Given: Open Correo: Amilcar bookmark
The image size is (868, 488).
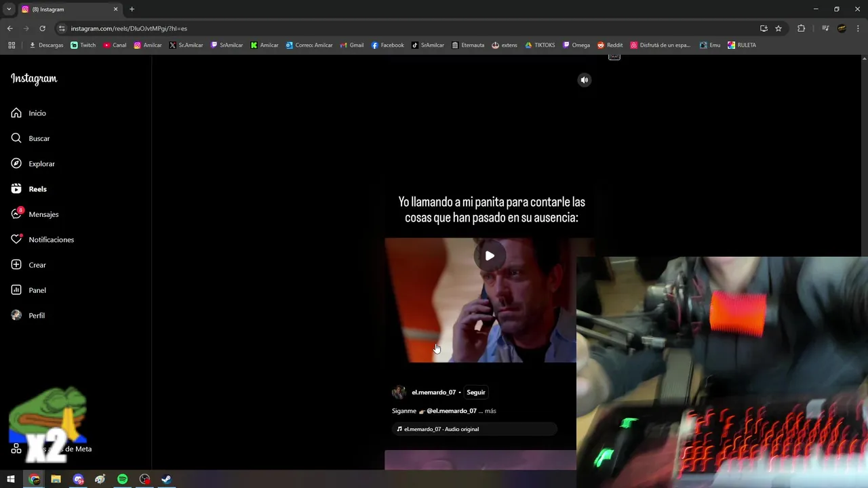Looking at the screenshot, I should 309,45.
